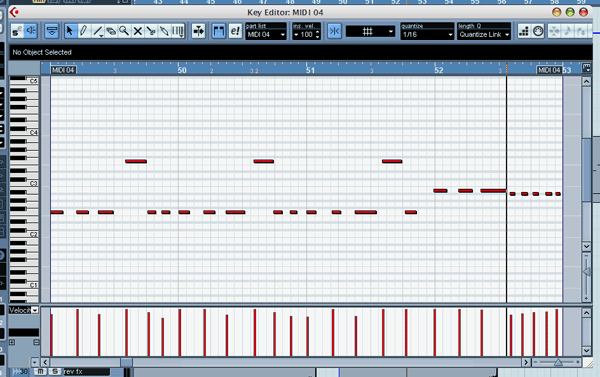Solo the rev fx track

point(55,371)
